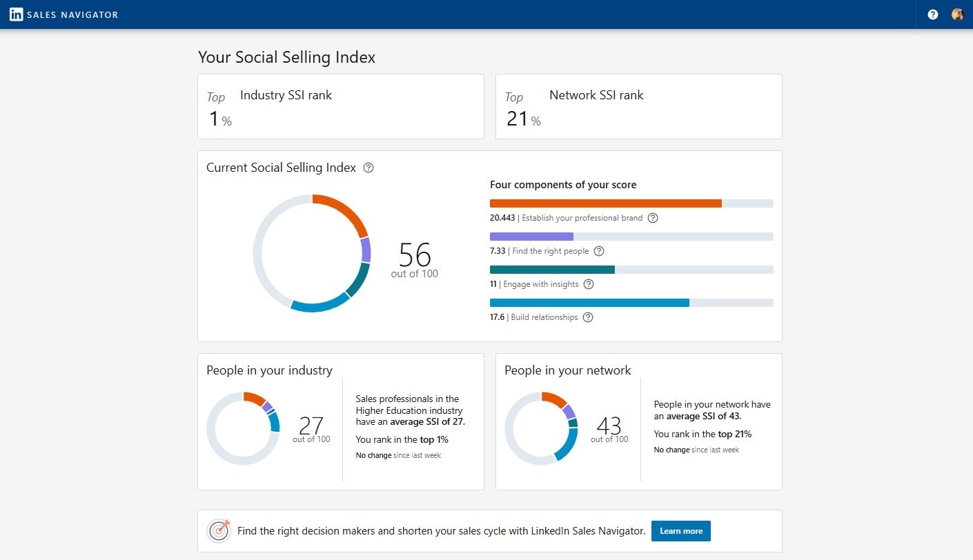Click the purple Find the right people bar
This screenshot has width=973, height=560.
tap(531, 237)
